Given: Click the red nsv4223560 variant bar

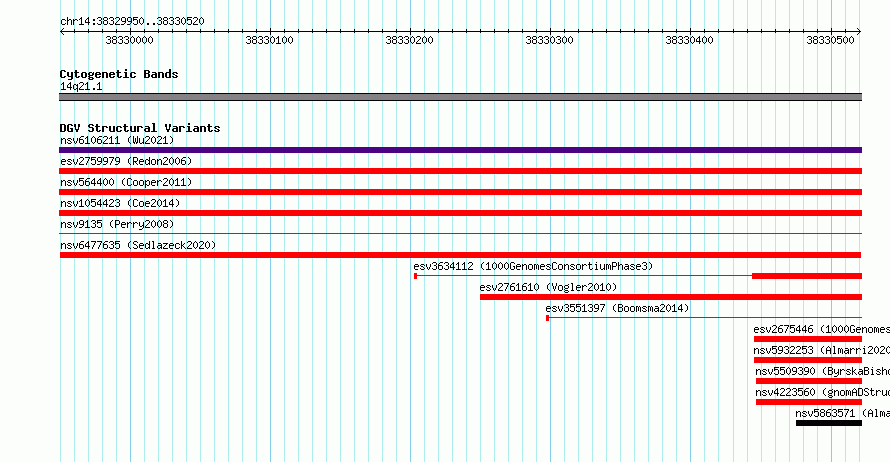Looking at the screenshot, I should (809, 402).
